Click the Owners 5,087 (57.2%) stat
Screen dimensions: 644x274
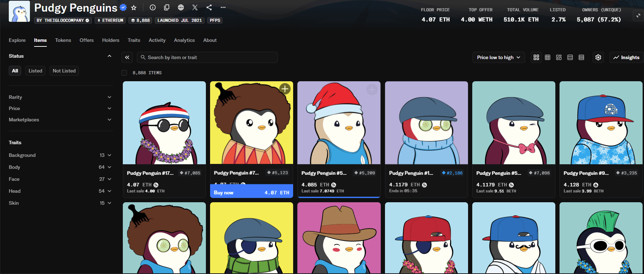599,15
